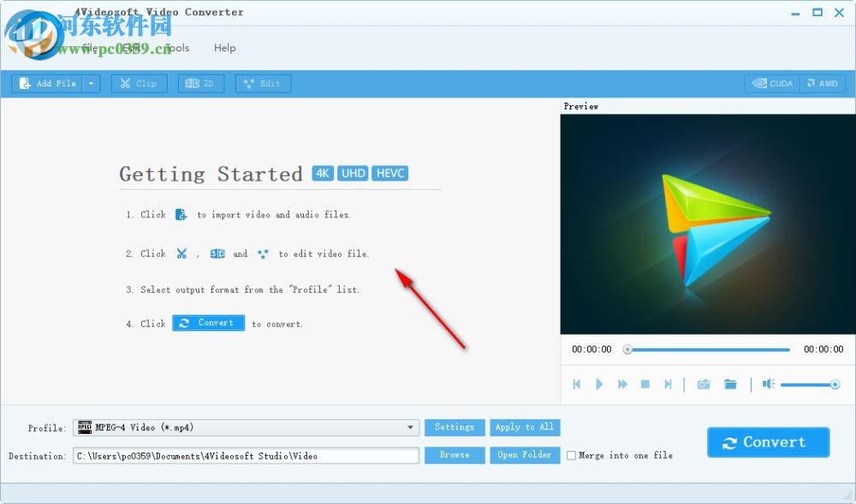The width and height of the screenshot is (856, 504).
Task: Click the Convert button
Action: click(x=768, y=442)
